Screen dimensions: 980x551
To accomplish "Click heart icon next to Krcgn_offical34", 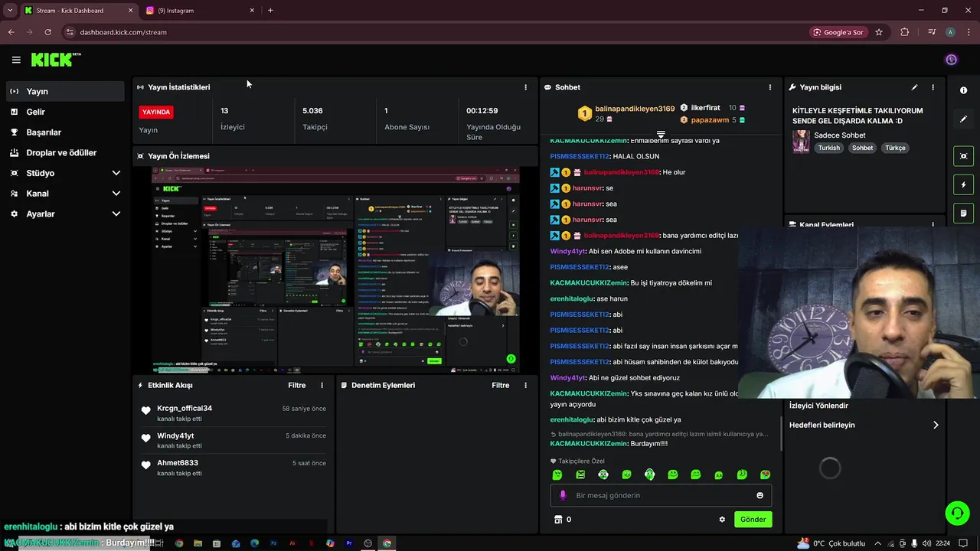I will (145, 411).
